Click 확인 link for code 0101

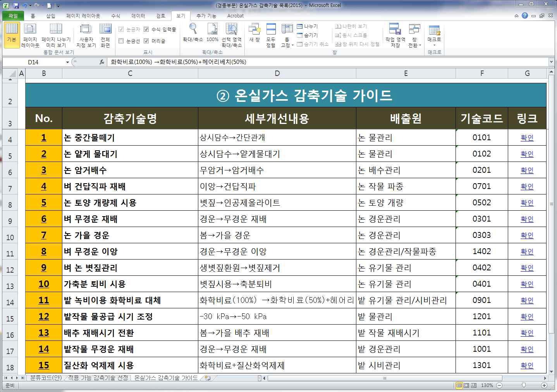527,138
